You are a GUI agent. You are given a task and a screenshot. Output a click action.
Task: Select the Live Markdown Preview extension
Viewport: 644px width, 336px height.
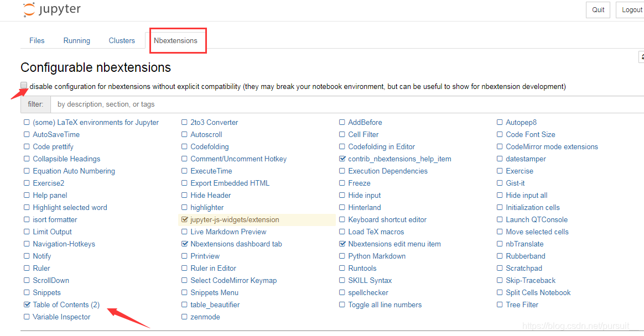(228, 232)
